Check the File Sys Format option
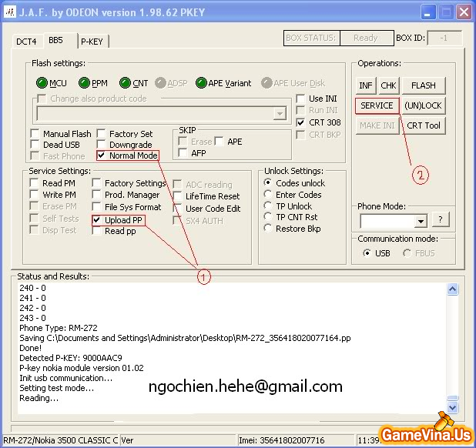Viewport: 476px width, 448px height. click(96, 207)
